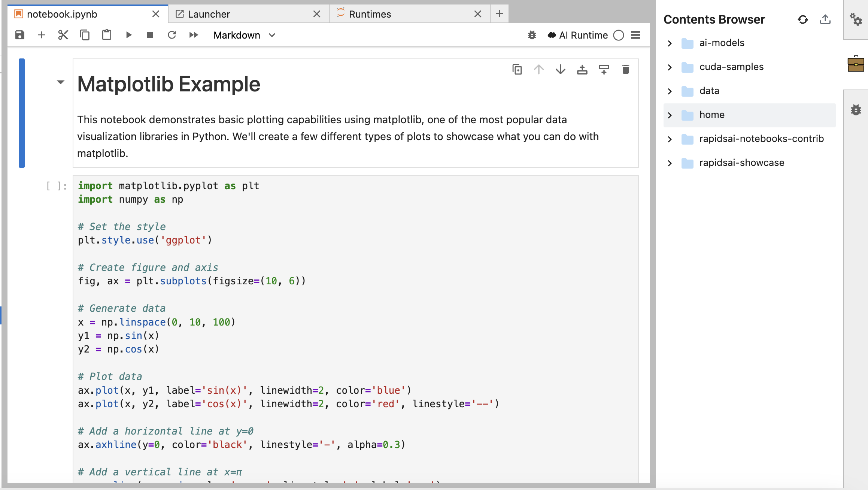Cut the selected cell with the scissors icon
Viewport: 868px width, 490px height.
pyautogui.click(x=63, y=35)
